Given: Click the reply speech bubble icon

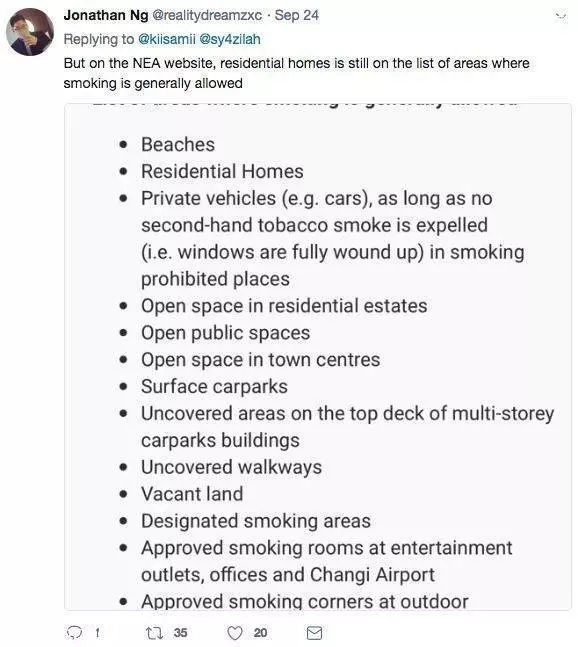Looking at the screenshot, I should point(75,632).
